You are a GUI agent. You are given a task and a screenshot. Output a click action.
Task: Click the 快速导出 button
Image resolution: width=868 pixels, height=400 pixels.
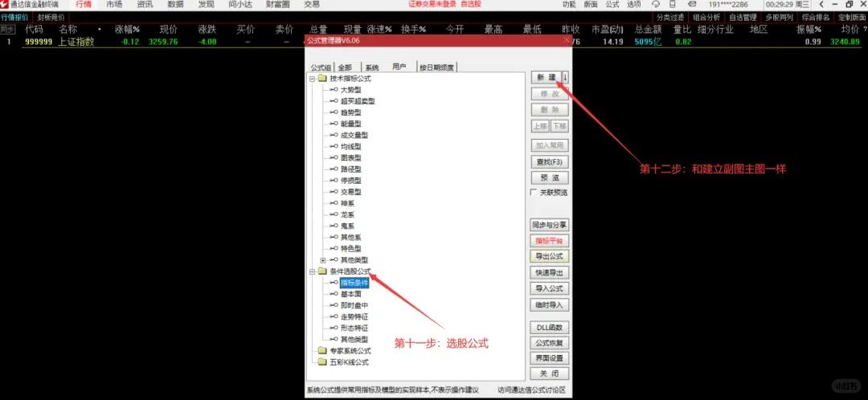click(550, 273)
